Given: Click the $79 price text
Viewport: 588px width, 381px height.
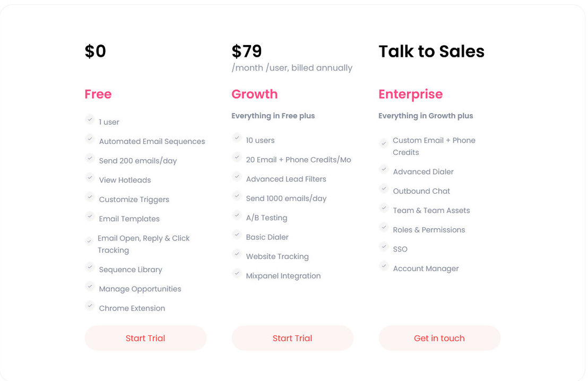Looking at the screenshot, I should [246, 51].
